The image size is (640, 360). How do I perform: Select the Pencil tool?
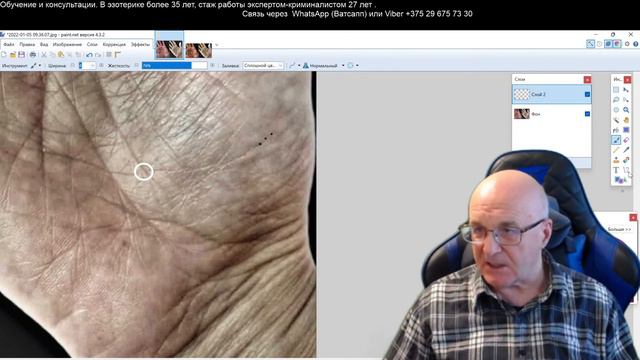pos(616,150)
